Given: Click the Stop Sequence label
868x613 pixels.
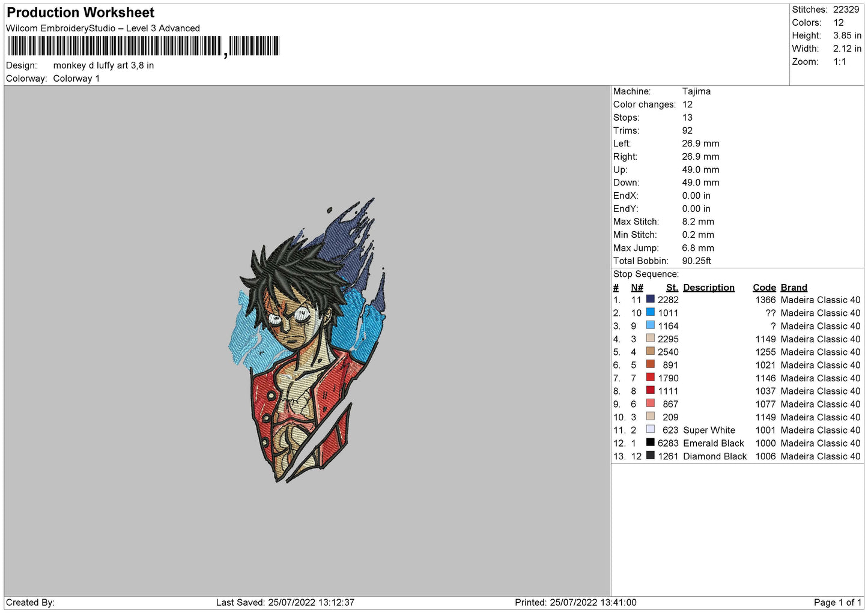Looking at the screenshot, I should (646, 274).
